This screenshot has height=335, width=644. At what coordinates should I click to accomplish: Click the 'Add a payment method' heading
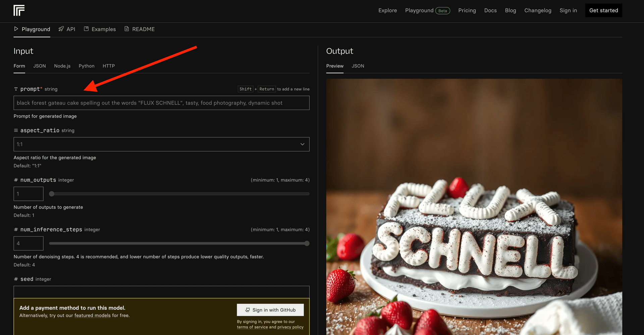(72, 308)
